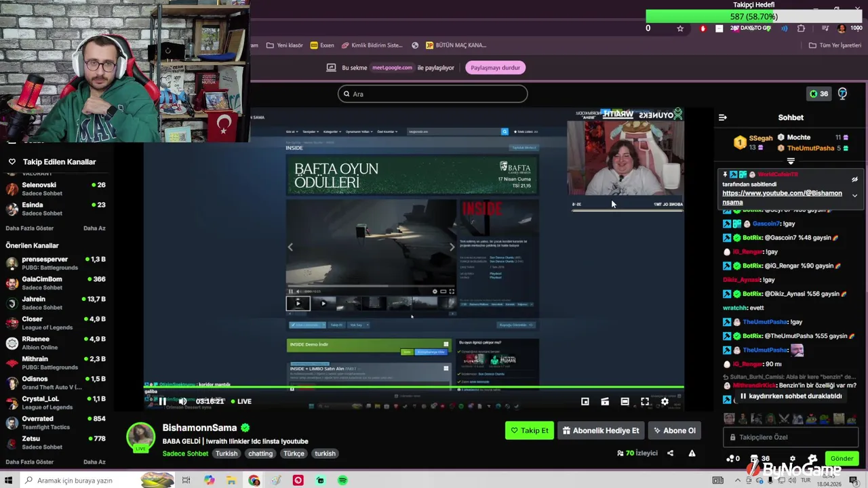Bookmark page with star icon
The height and width of the screenshot is (488, 868).
tap(680, 28)
